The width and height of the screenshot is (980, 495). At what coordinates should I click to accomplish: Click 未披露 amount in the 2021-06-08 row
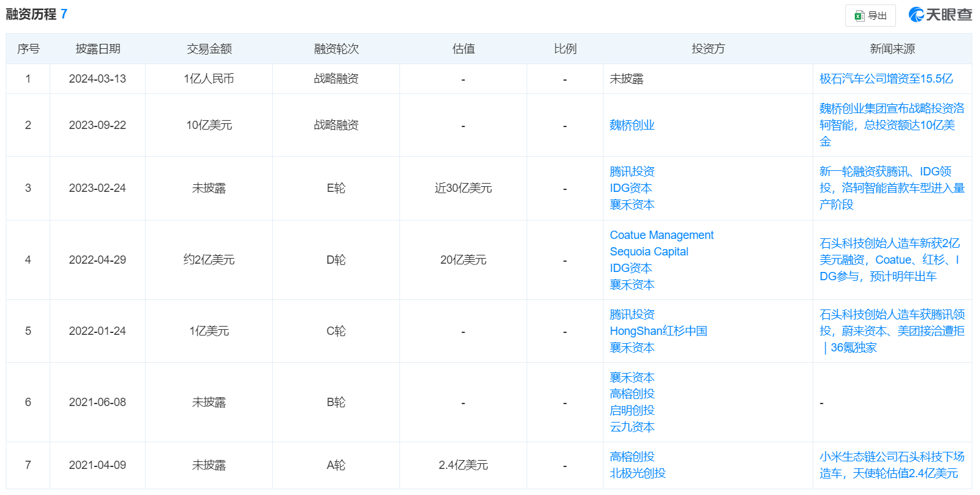(x=209, y=402)
